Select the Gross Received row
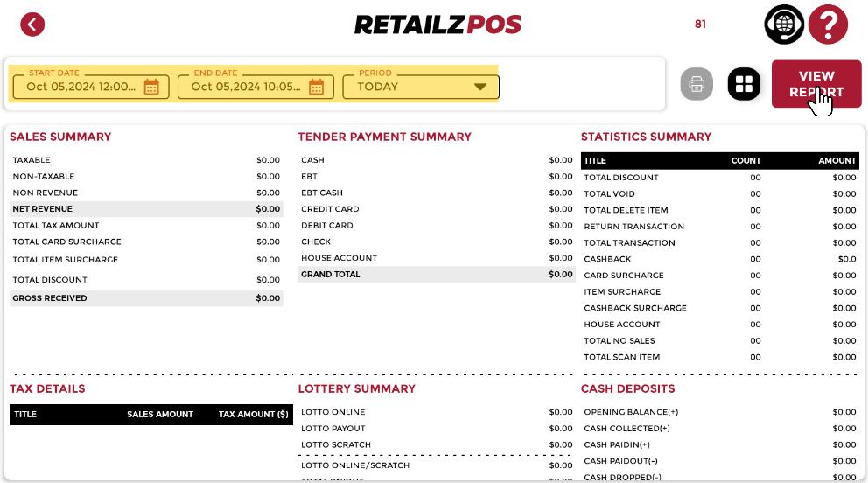868x483 pixels. [x=146, y=298]
